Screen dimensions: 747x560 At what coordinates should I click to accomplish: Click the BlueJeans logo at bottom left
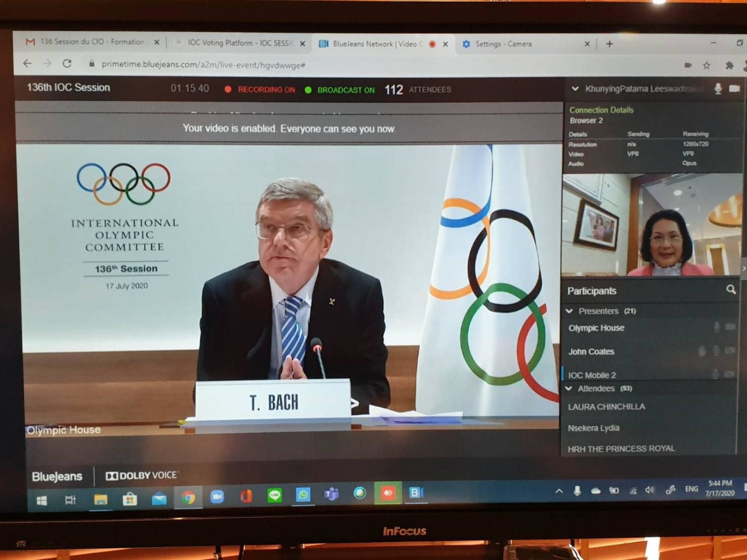(57, 476)
